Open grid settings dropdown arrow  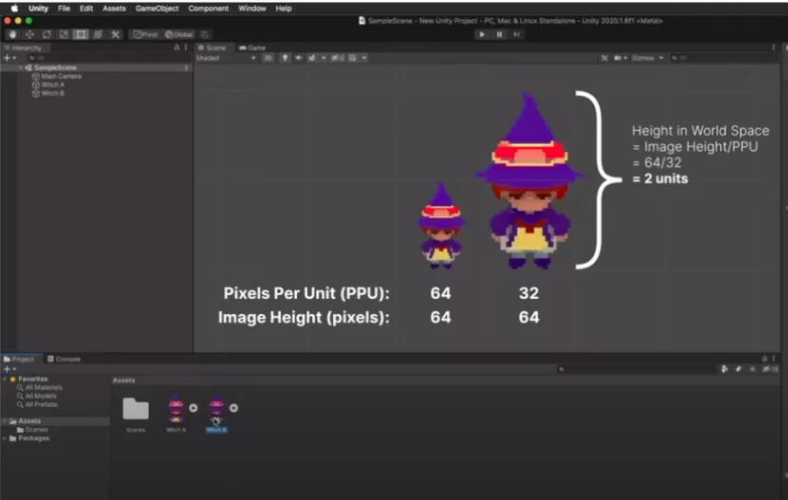[x=364, y=58]
